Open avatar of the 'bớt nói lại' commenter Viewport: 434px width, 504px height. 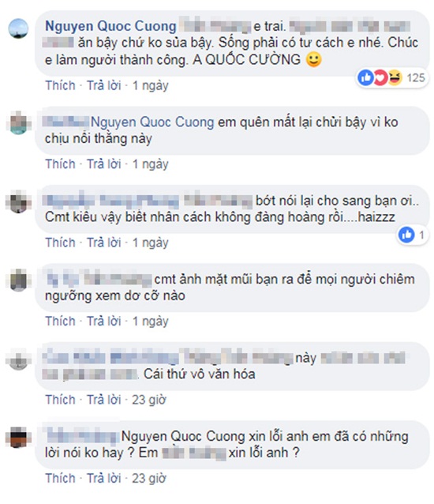pos(18,201)
